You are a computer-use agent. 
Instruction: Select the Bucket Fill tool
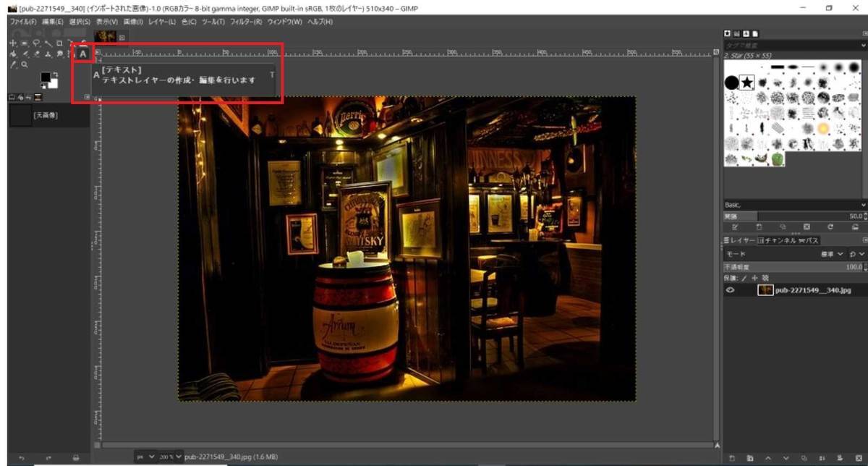13,54
